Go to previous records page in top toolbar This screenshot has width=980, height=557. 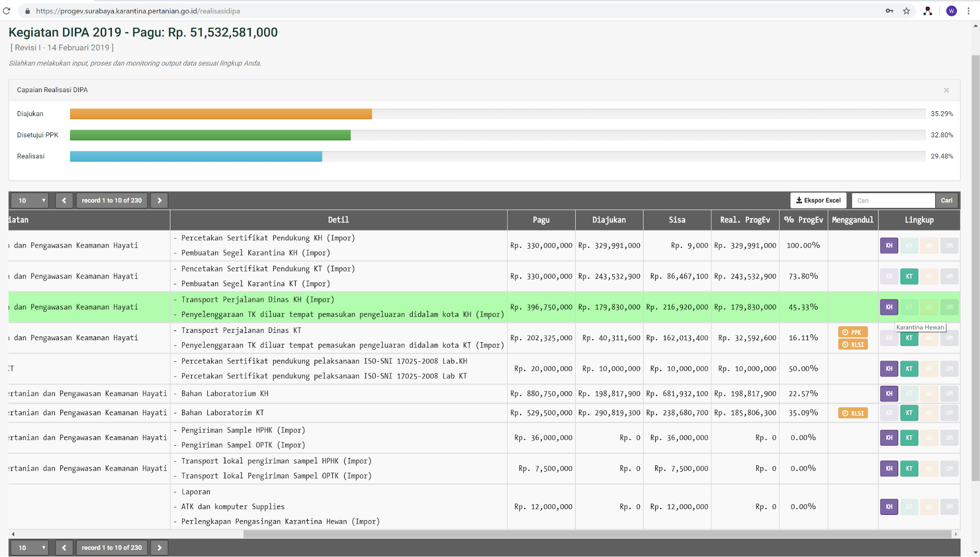click(64, 201)
